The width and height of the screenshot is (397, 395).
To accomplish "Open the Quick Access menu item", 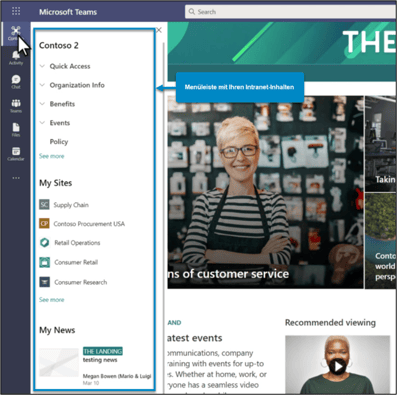I will pos(70,66).
